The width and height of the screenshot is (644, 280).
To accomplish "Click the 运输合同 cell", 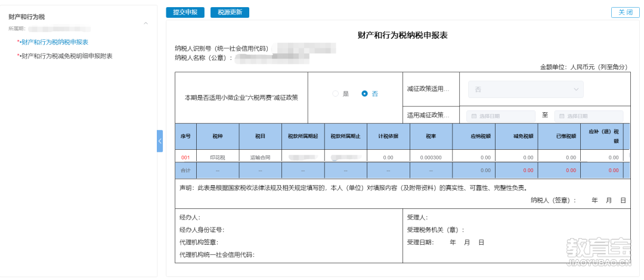I will pos(261,158).
